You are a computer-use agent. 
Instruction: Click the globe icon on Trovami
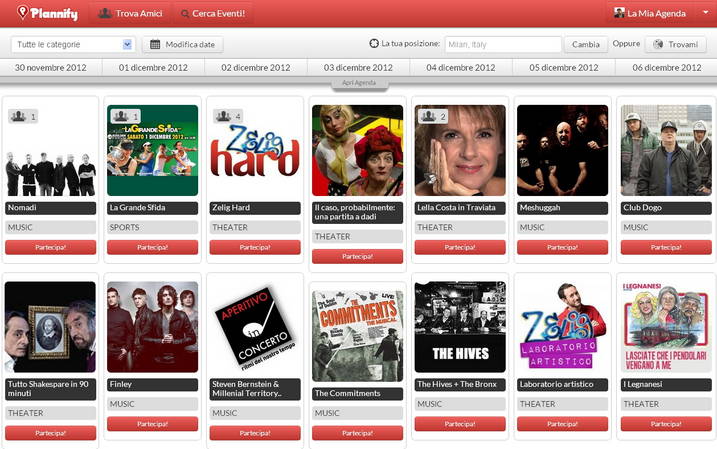[x=658, y=44]
